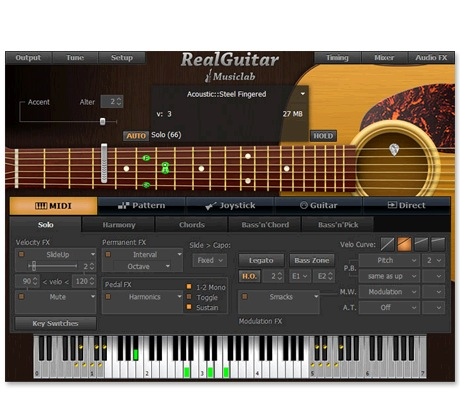Screen dimensions: 460x416
Task: Click the guitar pick in the soundhole
Action: click(x=394, y=150)
